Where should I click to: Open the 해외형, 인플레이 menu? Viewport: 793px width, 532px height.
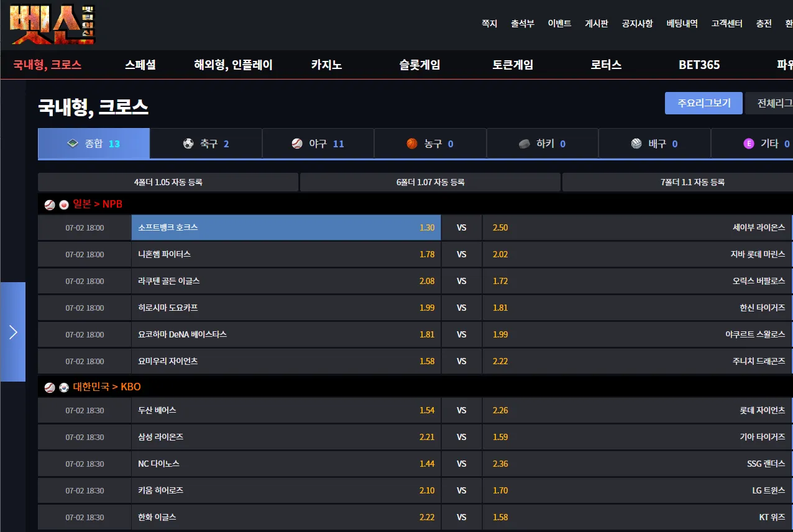[x=234, y=65]
